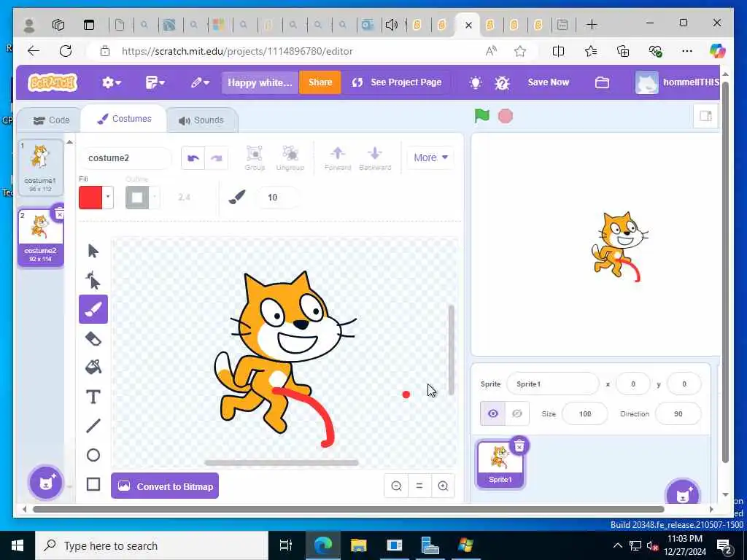
Task: Click the Redo arrow button
Action: tap(216, 158)
